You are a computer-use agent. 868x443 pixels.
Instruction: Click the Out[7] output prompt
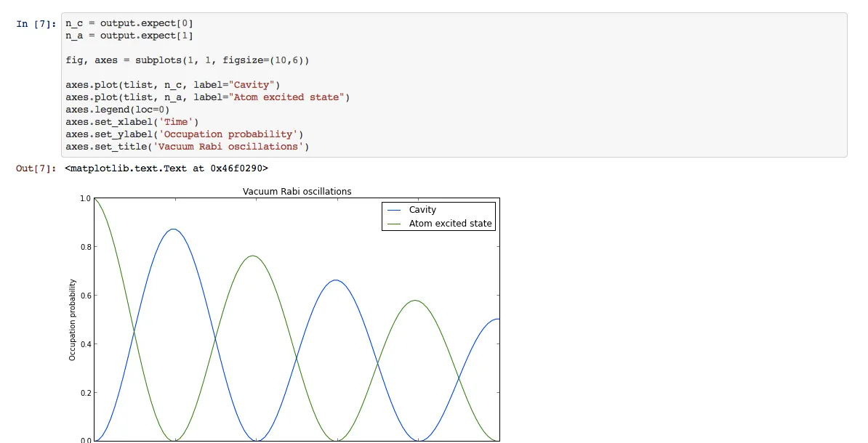(x=36, y=168)
